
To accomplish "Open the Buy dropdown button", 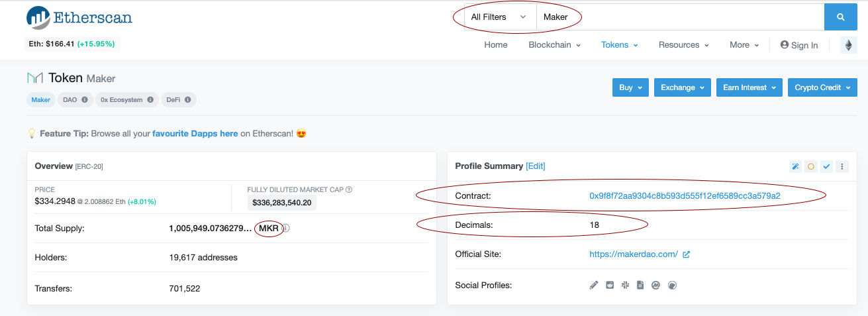I will click(x=630, y=87).
